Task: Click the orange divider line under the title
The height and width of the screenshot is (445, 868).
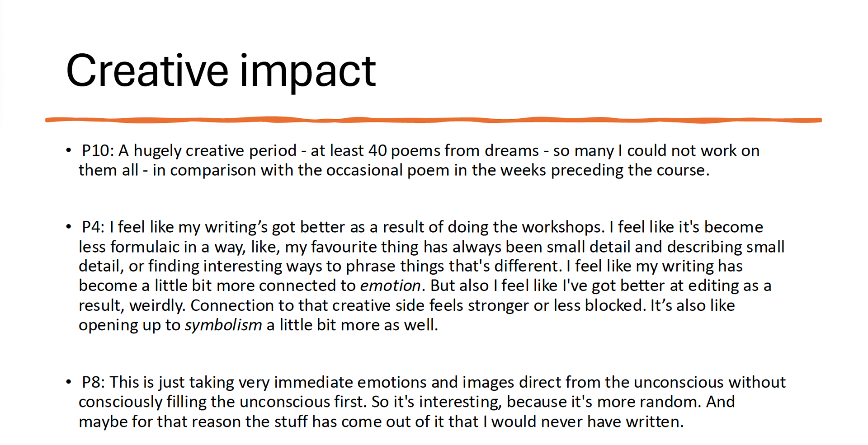Action: pyautogui.click(x=434, y=120)
